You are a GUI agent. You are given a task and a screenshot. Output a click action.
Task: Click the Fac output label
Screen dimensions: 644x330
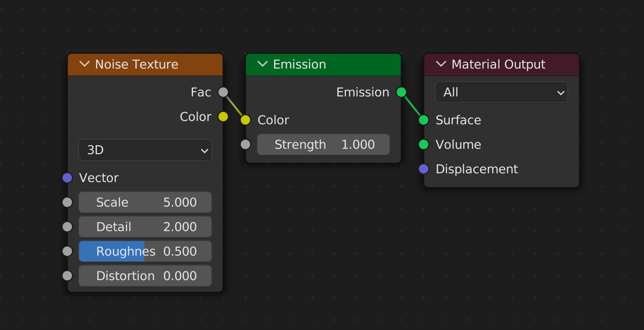pyautogui.click(x=201, y=92)
